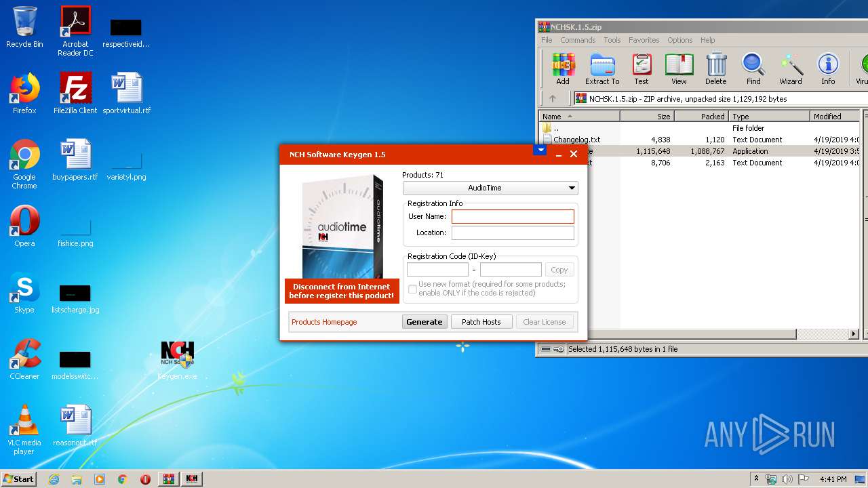This screenshot has height=488, width=868.
Task: Select the reasonout.rtf desktop file
Action: coord(75,426)
